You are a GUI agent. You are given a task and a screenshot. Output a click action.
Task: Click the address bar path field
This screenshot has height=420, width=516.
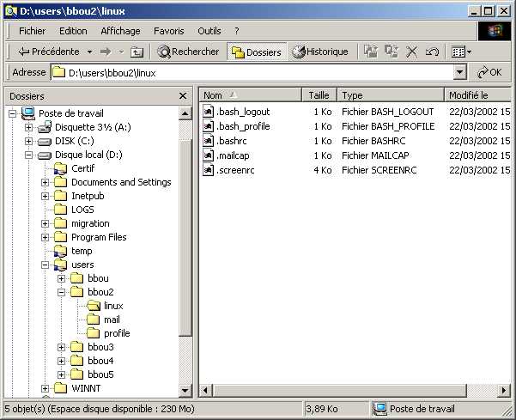coord(252,72)
